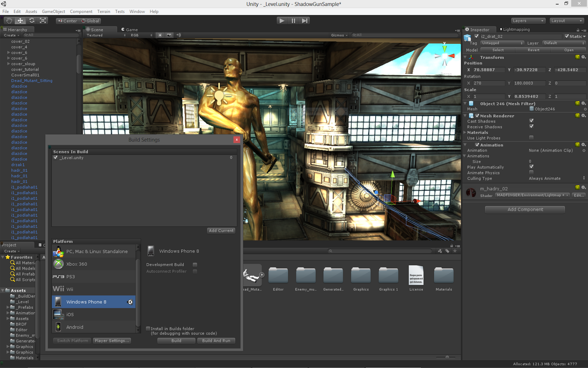Click the Build And Run button
The height and width of the screenshot is (368, 588).
(x=216, y=340)
